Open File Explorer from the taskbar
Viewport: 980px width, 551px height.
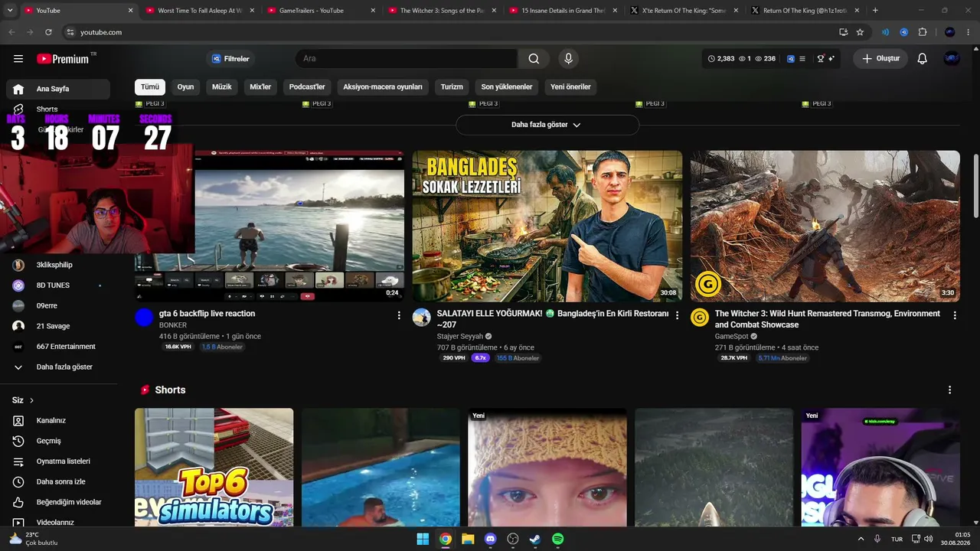click(468, 539)
